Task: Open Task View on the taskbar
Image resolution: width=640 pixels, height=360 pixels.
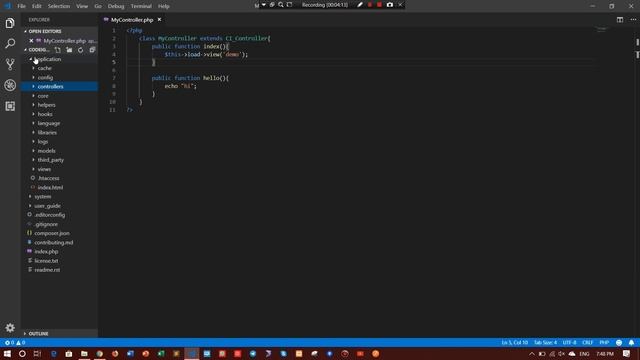Action: click(37, 354)
